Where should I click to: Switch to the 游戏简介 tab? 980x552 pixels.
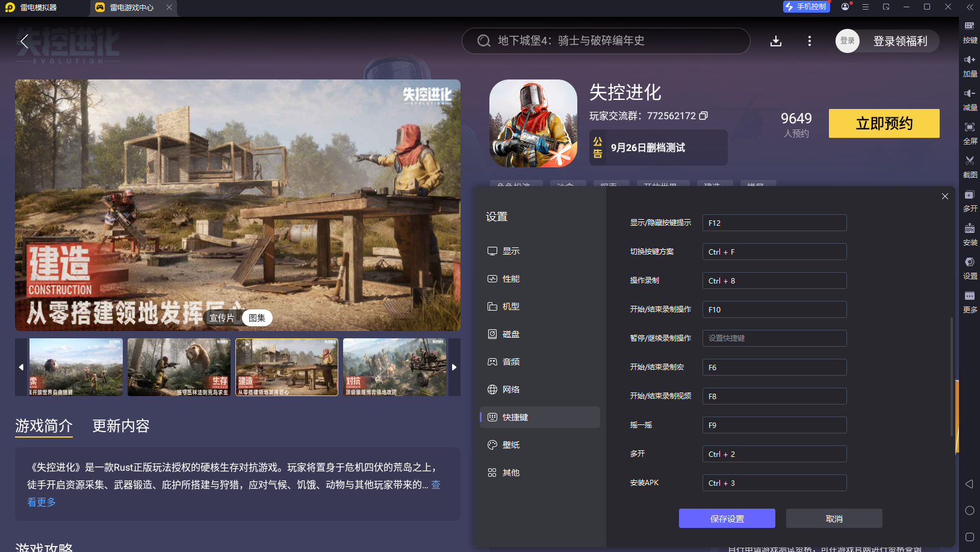pyautogui.click(x=44, y=426)
